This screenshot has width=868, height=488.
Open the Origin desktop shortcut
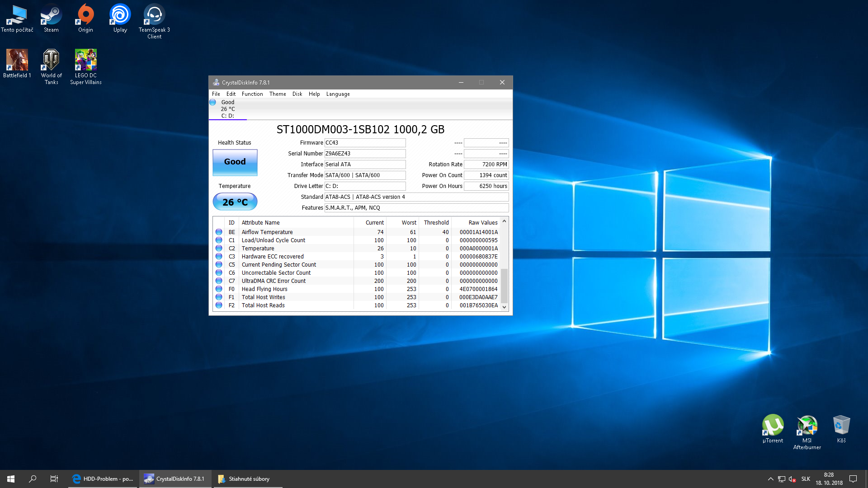tap(85, 18)
